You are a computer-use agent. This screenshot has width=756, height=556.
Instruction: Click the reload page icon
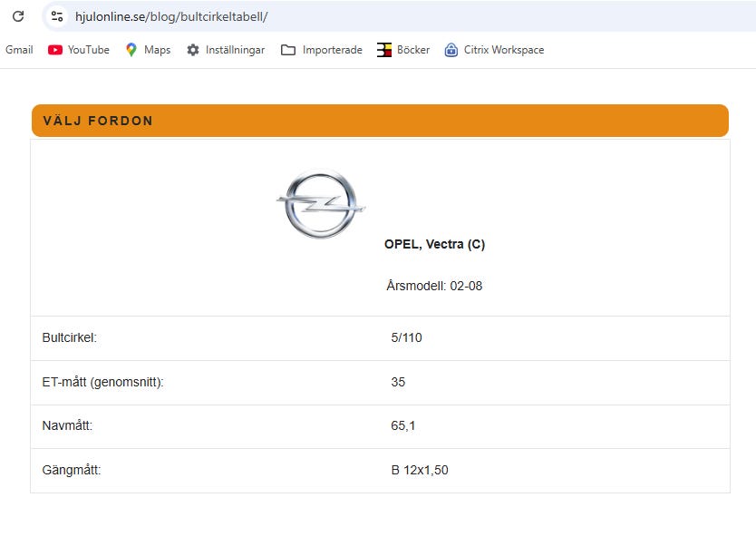point(18,16)
